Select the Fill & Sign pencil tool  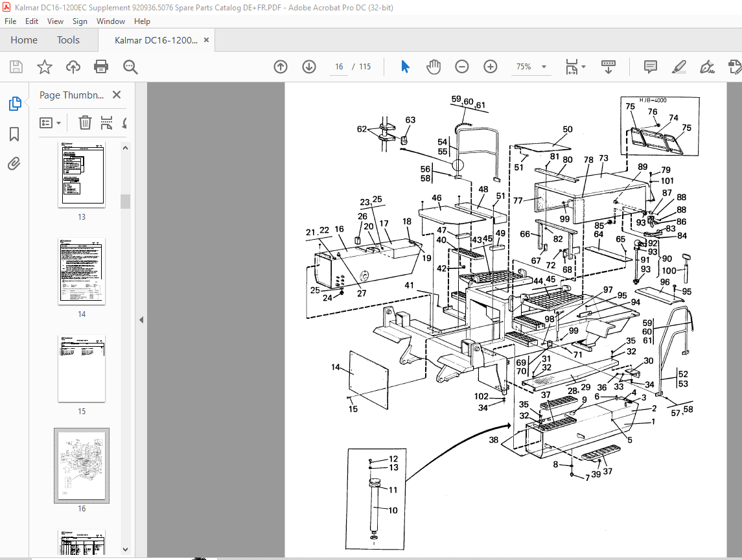[680, 67]
